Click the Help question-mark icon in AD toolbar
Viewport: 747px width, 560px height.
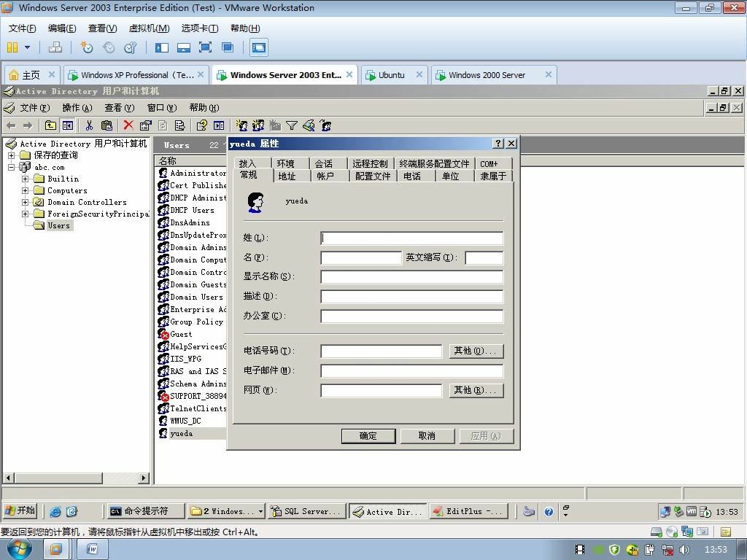click(x=201, y=125)
